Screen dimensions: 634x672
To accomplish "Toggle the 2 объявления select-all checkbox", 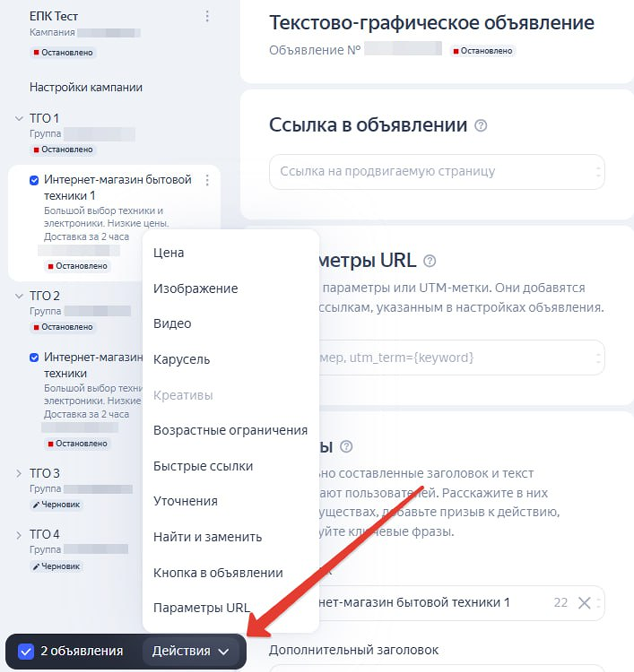I will [26, 651].
